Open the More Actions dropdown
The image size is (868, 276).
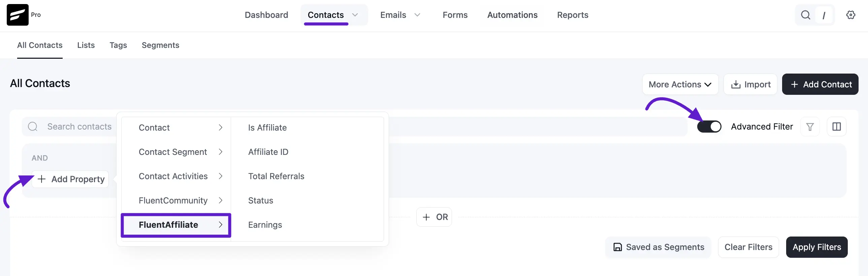[680, 84]
